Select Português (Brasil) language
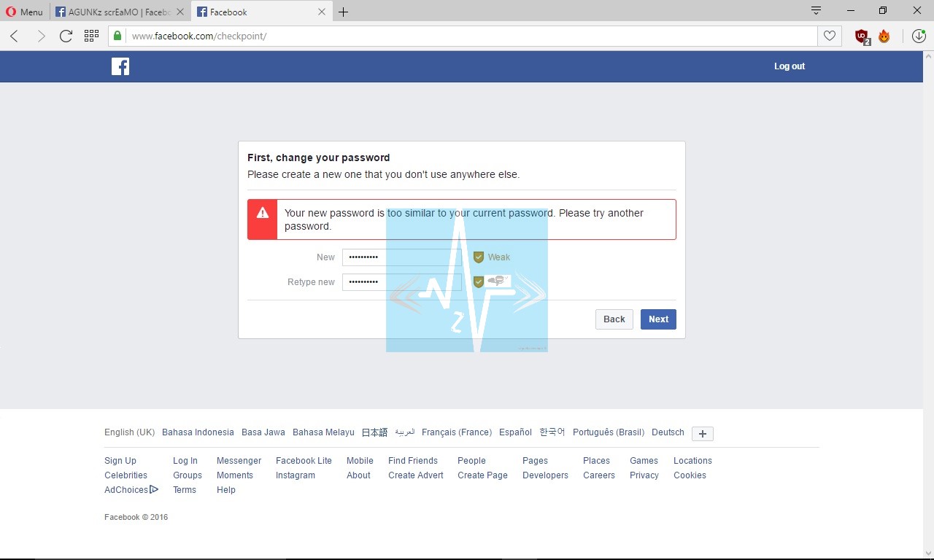Screen dimensions: 934x560 point(609,432)
